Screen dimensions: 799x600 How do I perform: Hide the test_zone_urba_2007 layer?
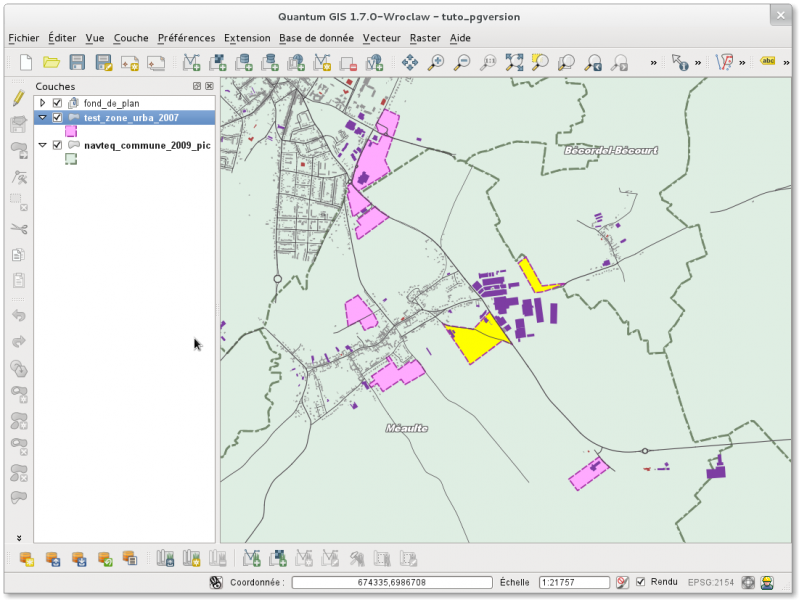click(57, 117)
